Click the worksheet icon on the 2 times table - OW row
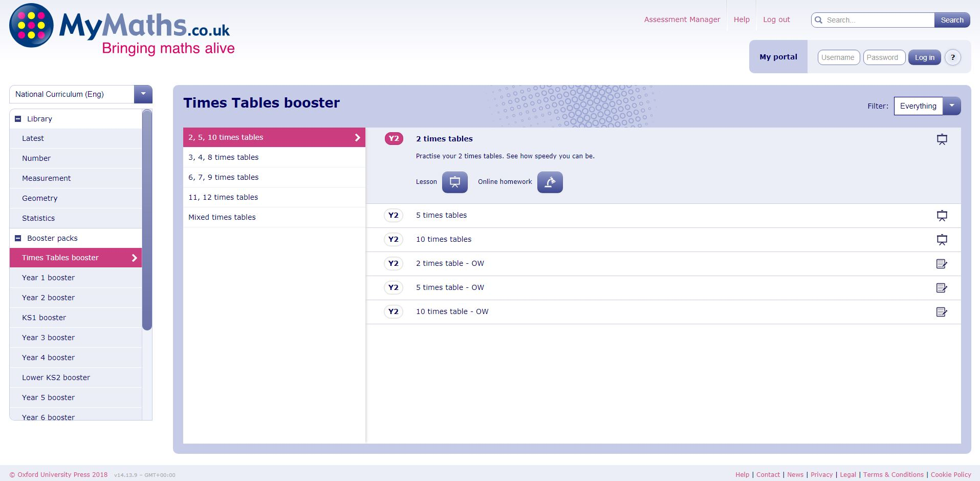Screen dimensions: 980x481 [942, 264]
